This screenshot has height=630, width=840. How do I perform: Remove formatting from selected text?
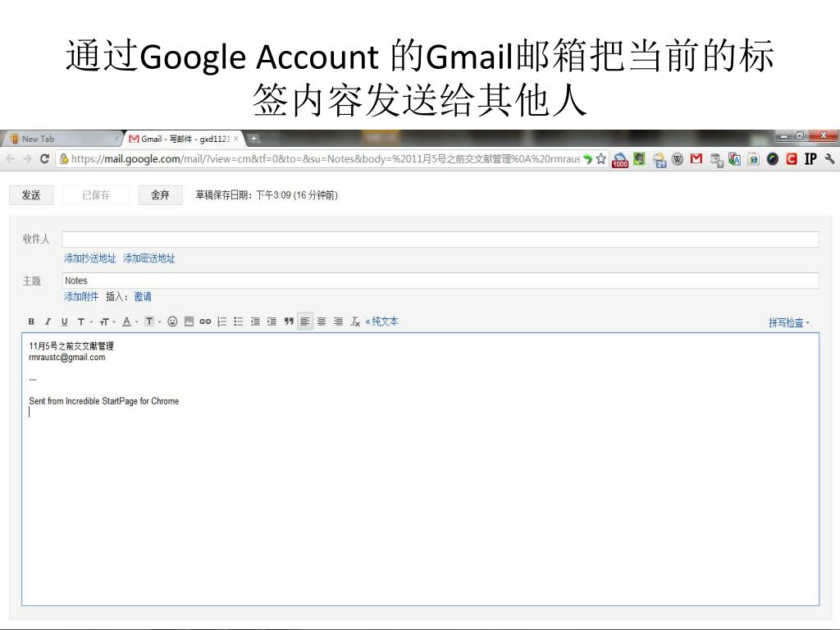354,322
